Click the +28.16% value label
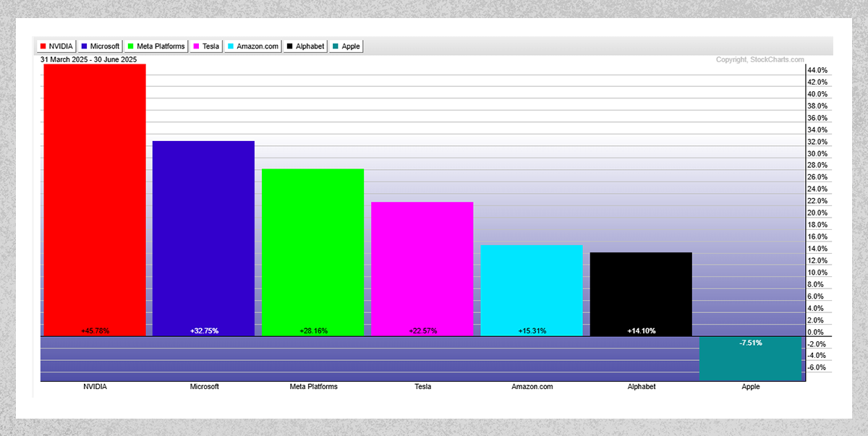This screenshot has width=868, height=436. tap(313, 331)
